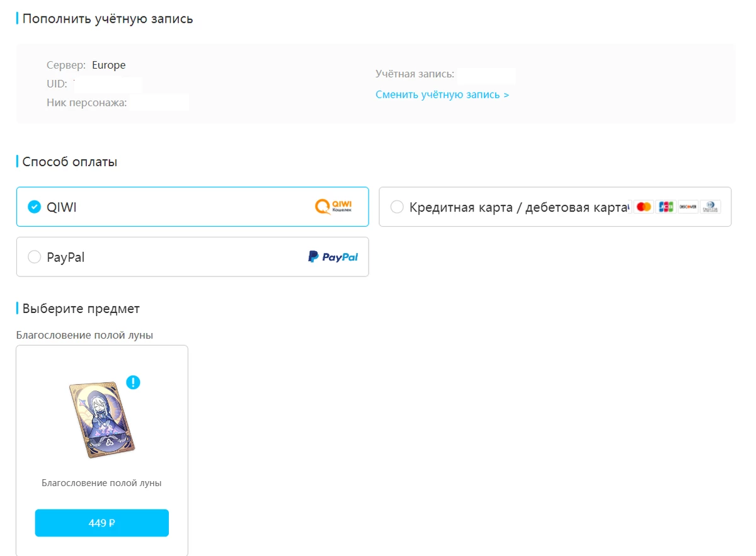Select the QIWI radio button
The image size is (756, 556).
pyautogui.click(x=35, y=207)
